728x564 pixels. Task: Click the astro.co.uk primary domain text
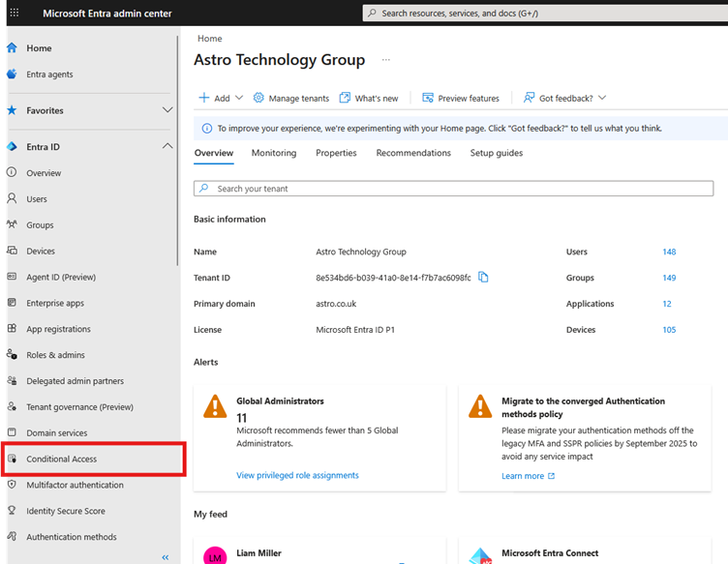[336, 304]
